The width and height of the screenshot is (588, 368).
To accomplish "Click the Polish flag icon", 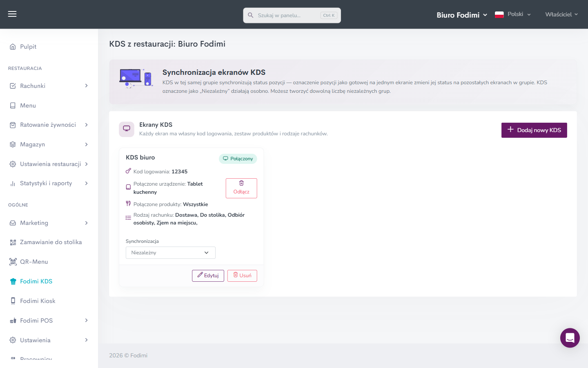I will (x=499, y=15).
